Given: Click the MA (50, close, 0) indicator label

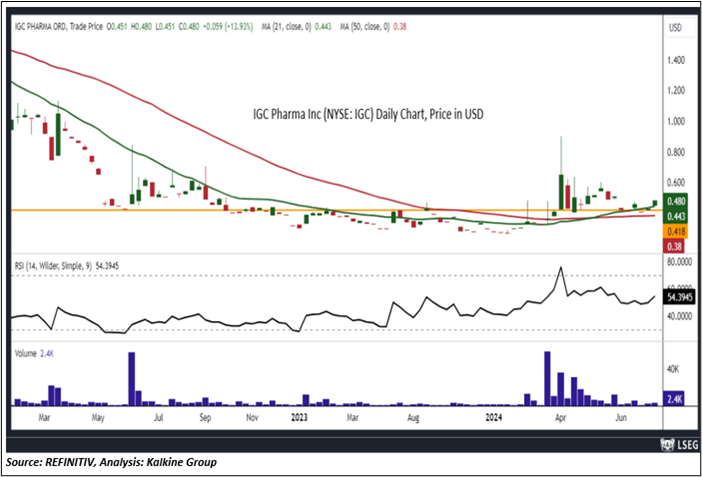Looking at the screenshot, I should pos(364,27).
